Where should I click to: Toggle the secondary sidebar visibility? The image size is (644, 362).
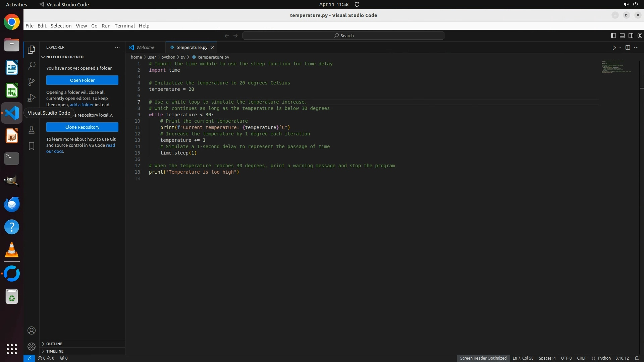[631, 36]
